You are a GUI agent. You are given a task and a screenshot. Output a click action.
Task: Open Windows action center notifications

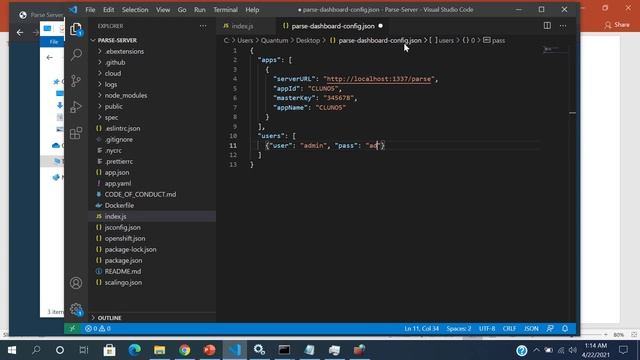(x=623, y=350)
